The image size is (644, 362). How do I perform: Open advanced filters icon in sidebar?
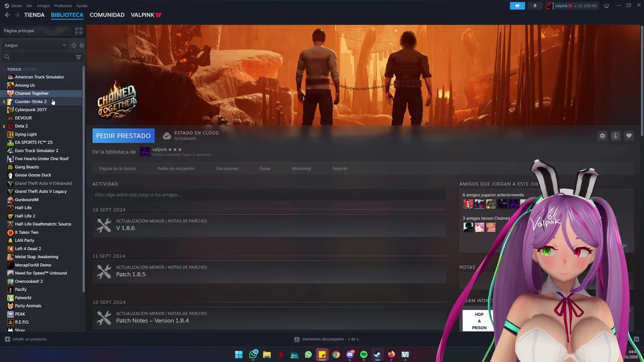tap(78, 57)
